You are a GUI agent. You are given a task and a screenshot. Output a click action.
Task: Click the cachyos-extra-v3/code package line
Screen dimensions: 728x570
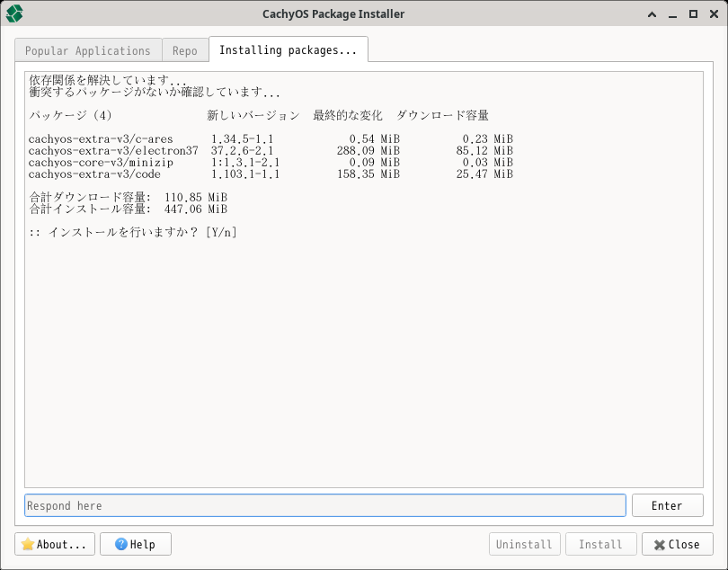tap(271, 174)
